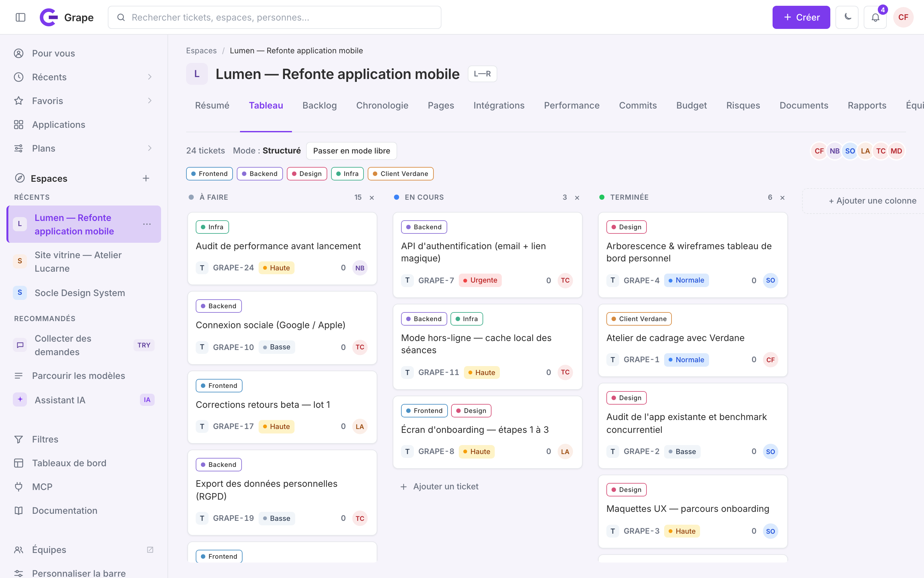Open Collecter des demandes item

84,345
